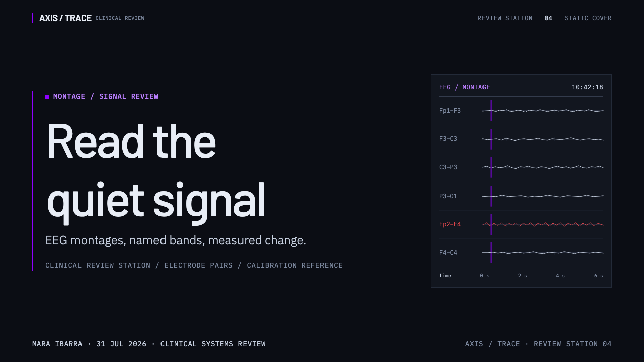Select the F4–C4 channel label

coord(448,253)
